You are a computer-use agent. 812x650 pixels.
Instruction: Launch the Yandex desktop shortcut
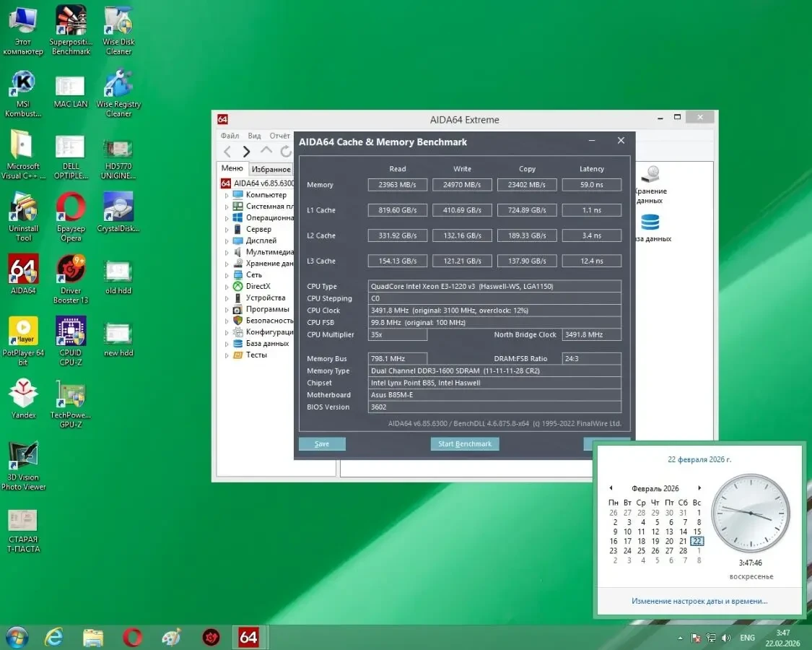(x=23, y=398)
